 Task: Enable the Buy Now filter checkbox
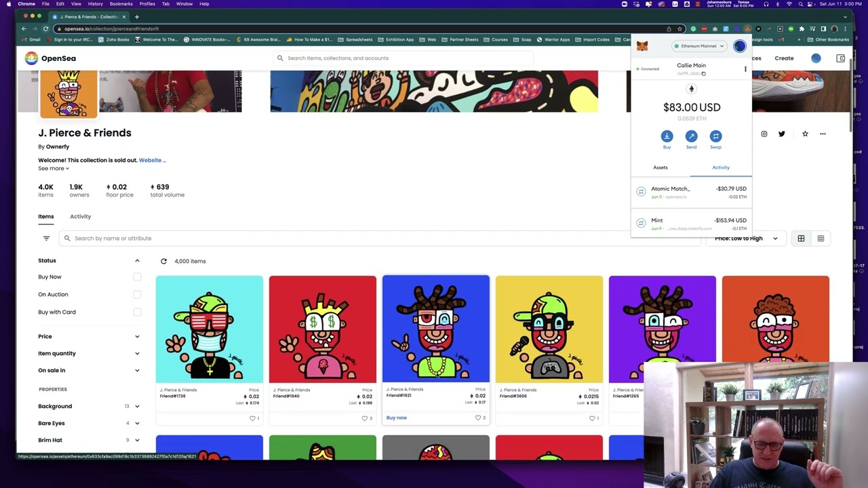point(137,277)
